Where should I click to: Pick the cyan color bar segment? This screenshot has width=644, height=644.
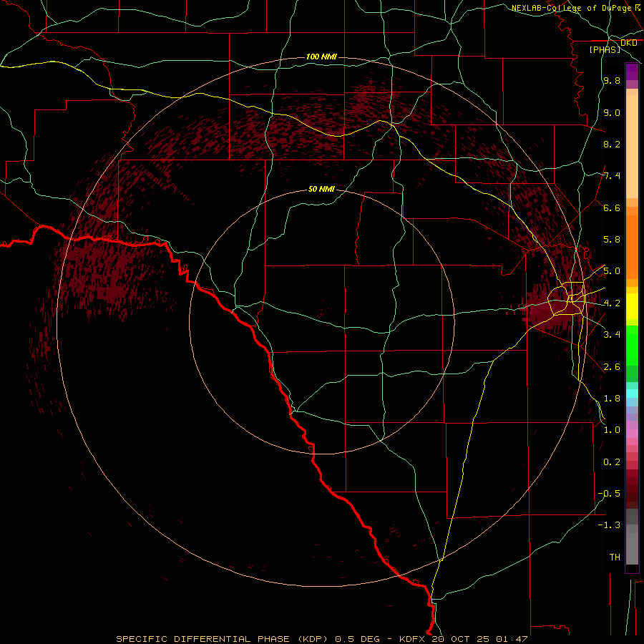(632, 394)
